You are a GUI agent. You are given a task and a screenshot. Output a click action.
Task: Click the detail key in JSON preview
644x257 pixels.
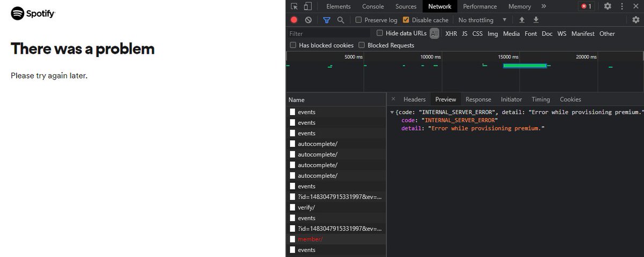pyautogui.click(x=412, y=128)
